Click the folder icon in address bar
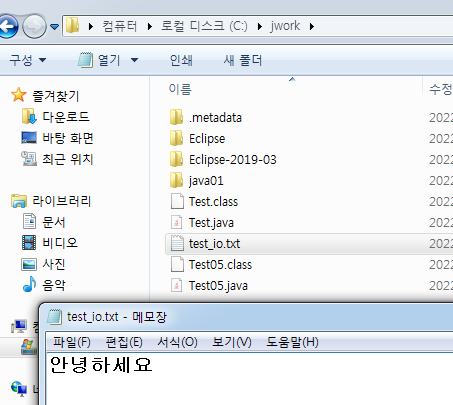Screen dimensions: 453x405 pos(72,26)
